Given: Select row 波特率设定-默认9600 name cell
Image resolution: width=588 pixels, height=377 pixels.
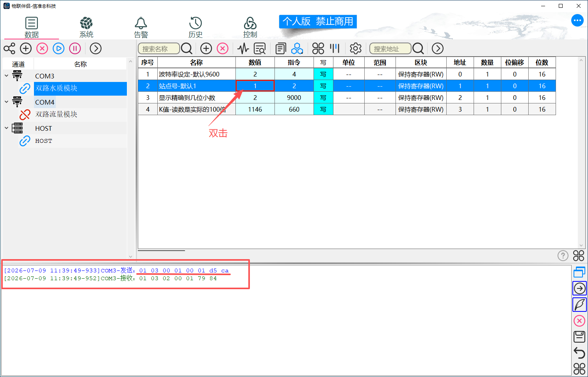Looking at the screenshot, I should 196,74.
